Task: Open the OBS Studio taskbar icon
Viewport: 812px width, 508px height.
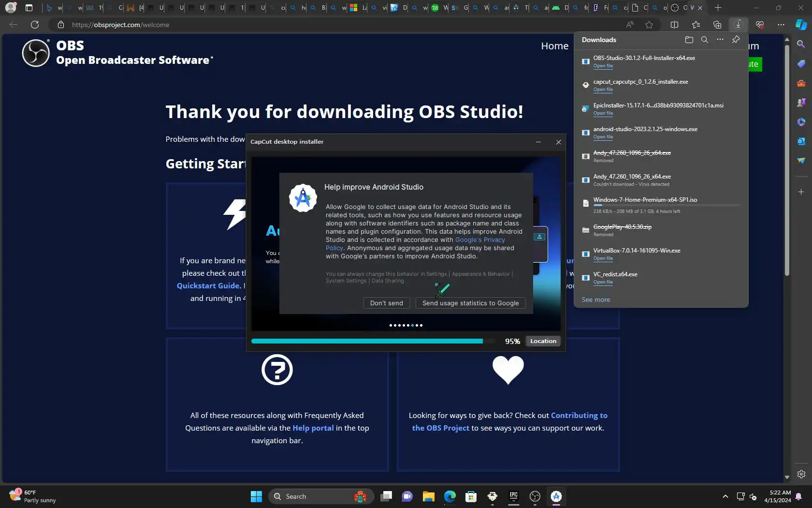Action: 535,496
